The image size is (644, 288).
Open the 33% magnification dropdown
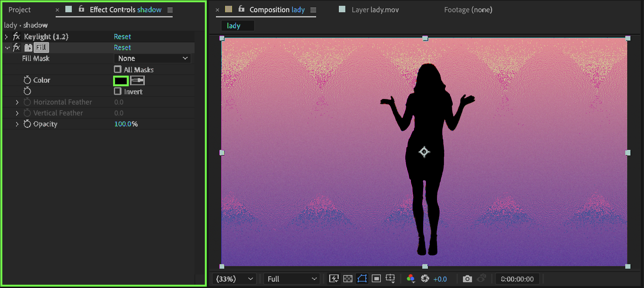pyautogui.click(x=234, y=279)
